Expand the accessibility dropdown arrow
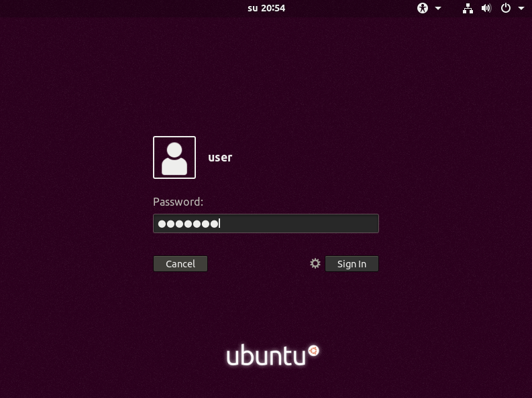The width and height of the screenshot is (532, 398). coord(438,8)
